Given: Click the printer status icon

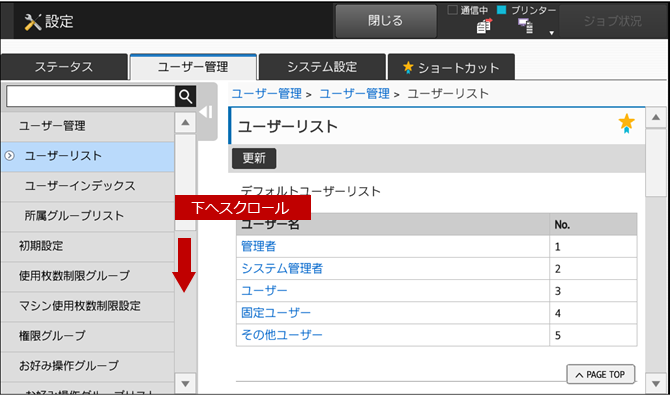Looking at the screenshot, I should [x=526, y=26].
